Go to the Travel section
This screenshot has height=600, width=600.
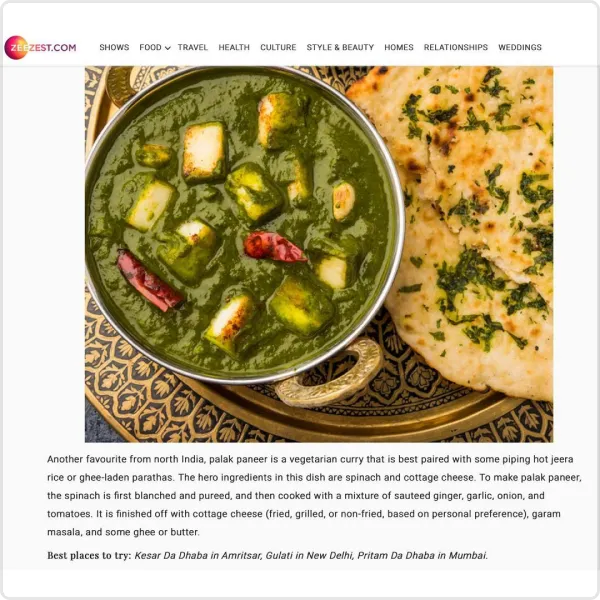click(192, 47)
